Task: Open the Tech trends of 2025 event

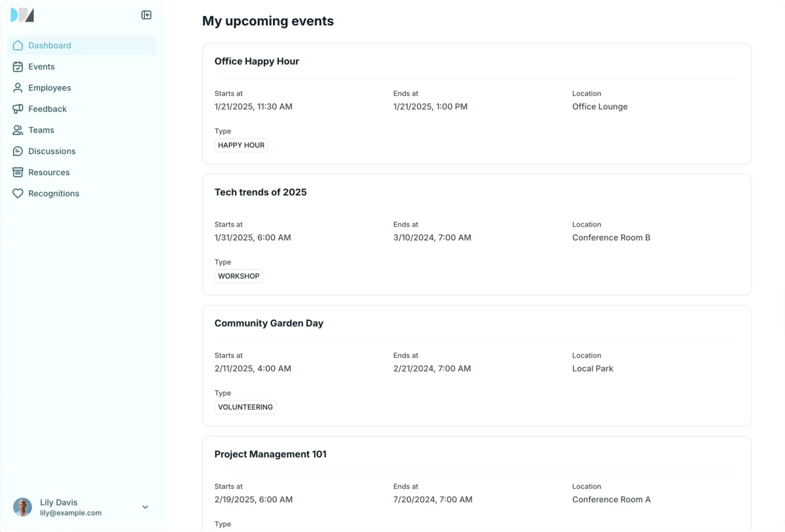Action: (x=260, y=192)
